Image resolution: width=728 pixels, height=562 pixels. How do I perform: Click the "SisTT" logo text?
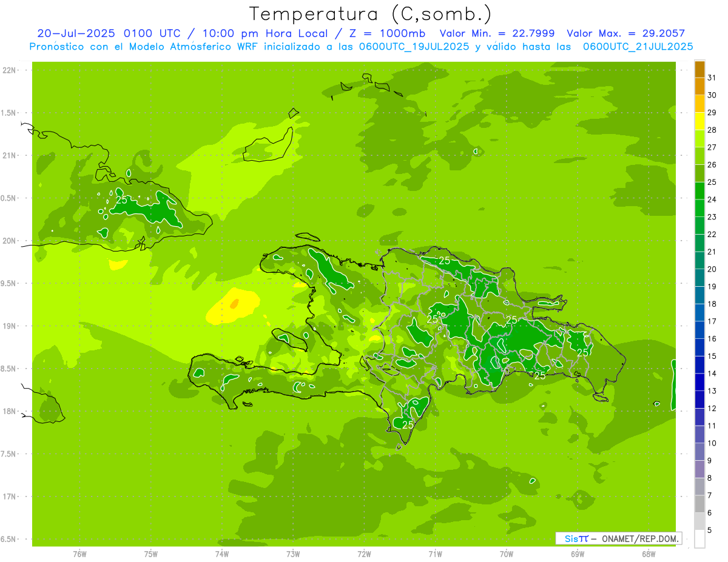(576, 538)
